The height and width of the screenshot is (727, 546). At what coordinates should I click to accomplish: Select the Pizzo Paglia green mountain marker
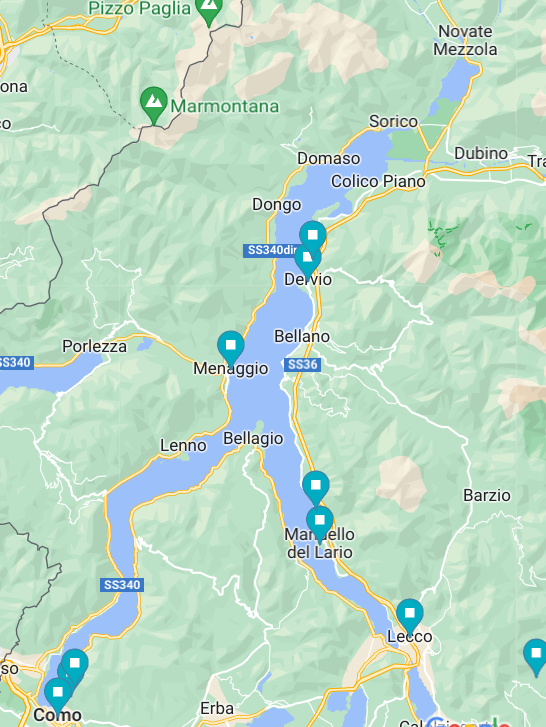tap(209, 9)
